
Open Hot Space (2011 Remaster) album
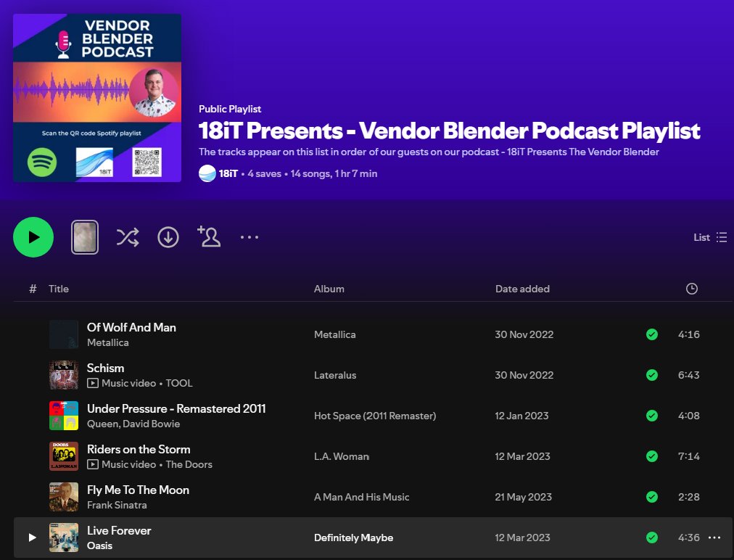375,416
